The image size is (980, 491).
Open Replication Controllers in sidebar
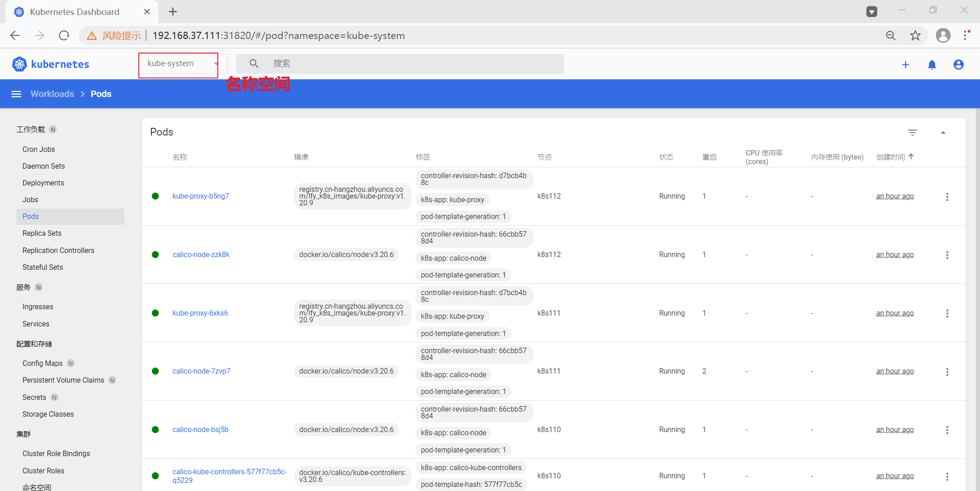coord(58,250)
